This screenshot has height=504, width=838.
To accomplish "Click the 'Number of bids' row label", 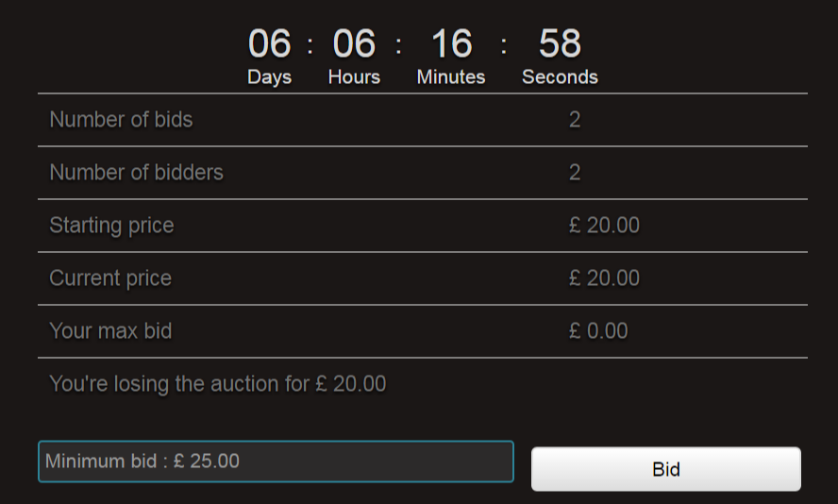I will (121, 120).
